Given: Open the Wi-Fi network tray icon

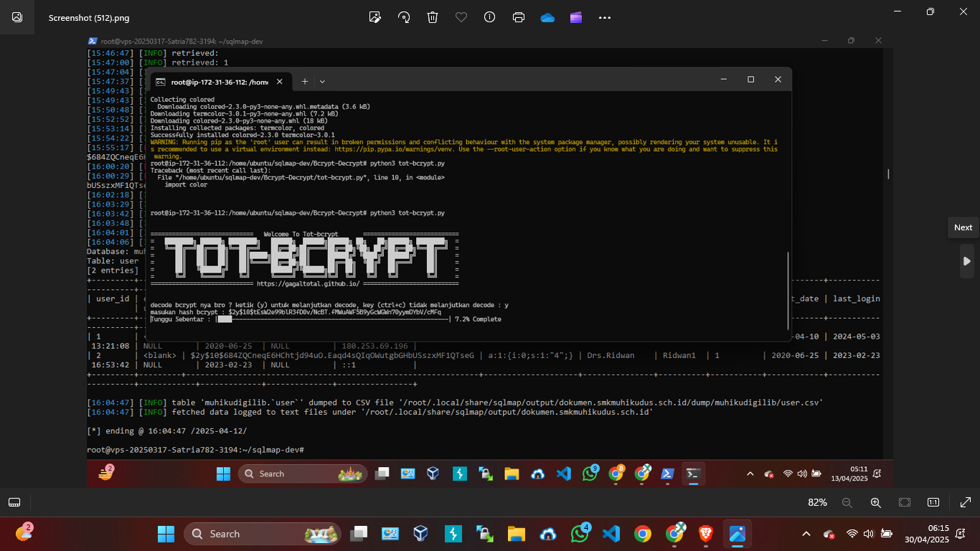Looking at the screenshot, I should tap(852, 534).
